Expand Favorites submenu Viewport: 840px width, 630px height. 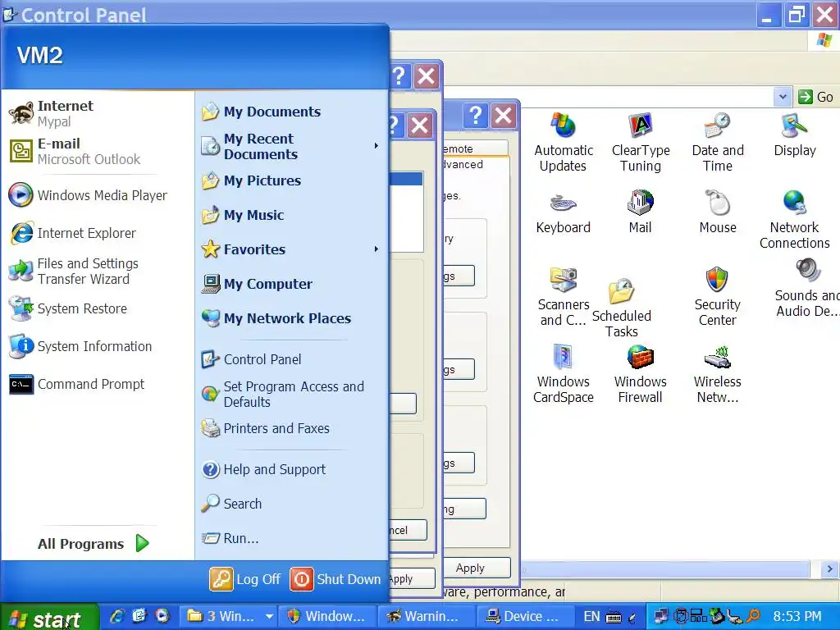coord(291,249)
